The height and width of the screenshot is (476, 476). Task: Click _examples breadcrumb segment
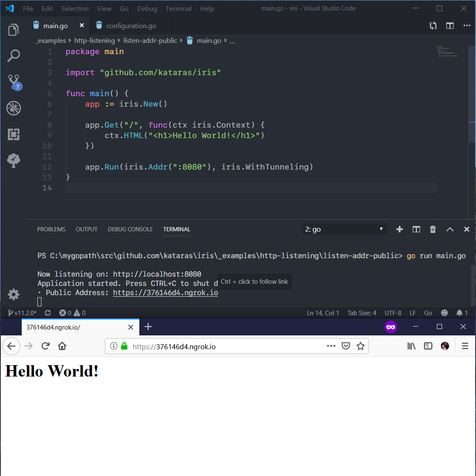[x=50, y=41]
